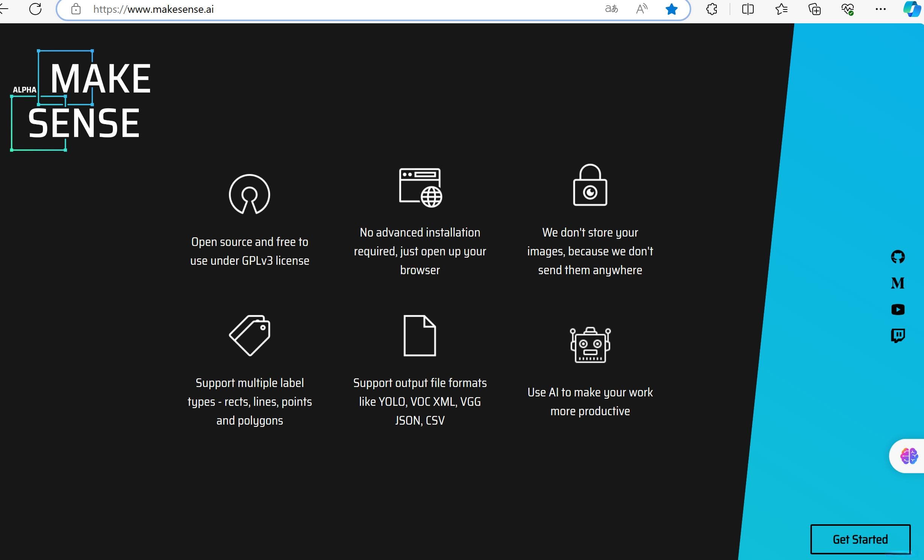Screen dimensions: 924x560
Task: Open the GitHub icon link
Action: pos(898,257)
